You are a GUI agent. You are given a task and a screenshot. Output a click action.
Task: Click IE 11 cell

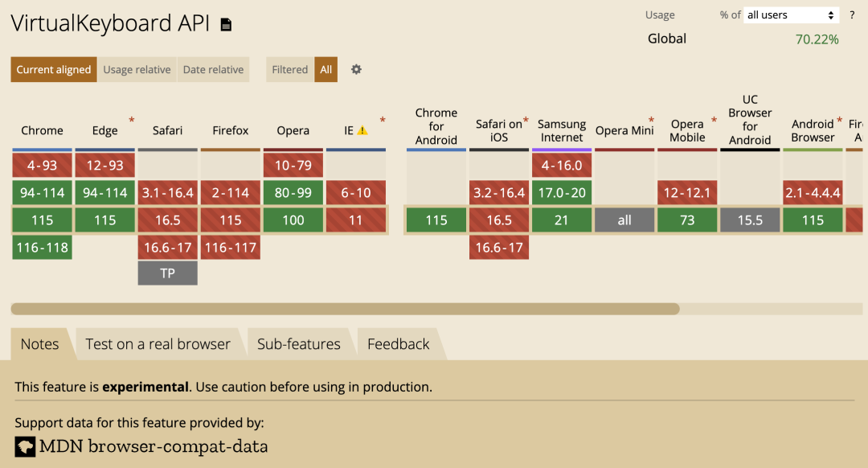pos(356,220)
